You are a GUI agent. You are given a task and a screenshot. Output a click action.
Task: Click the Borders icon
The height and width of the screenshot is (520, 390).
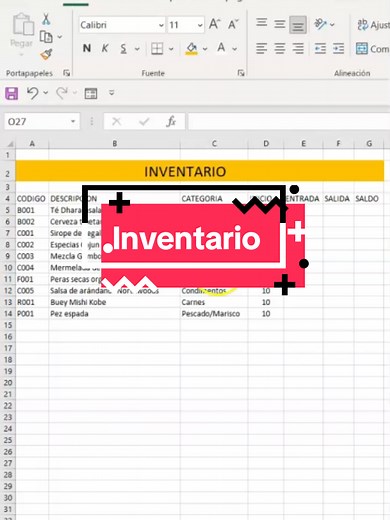coord(157,49)
